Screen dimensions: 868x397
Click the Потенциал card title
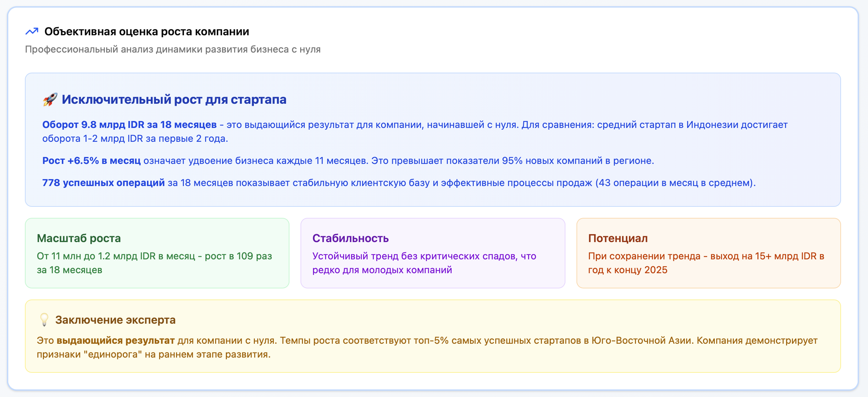(x=618, y=238)
